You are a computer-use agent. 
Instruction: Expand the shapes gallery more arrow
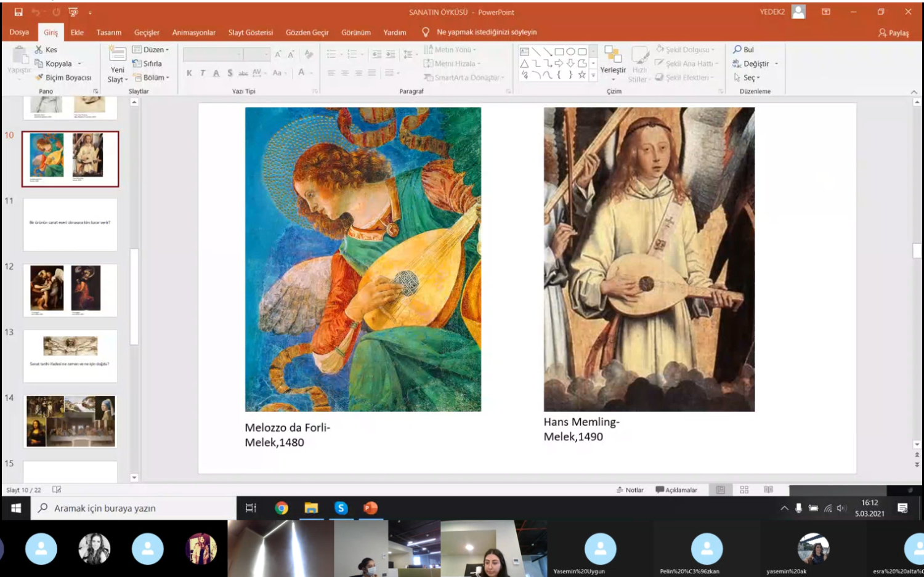pos(593,75)
